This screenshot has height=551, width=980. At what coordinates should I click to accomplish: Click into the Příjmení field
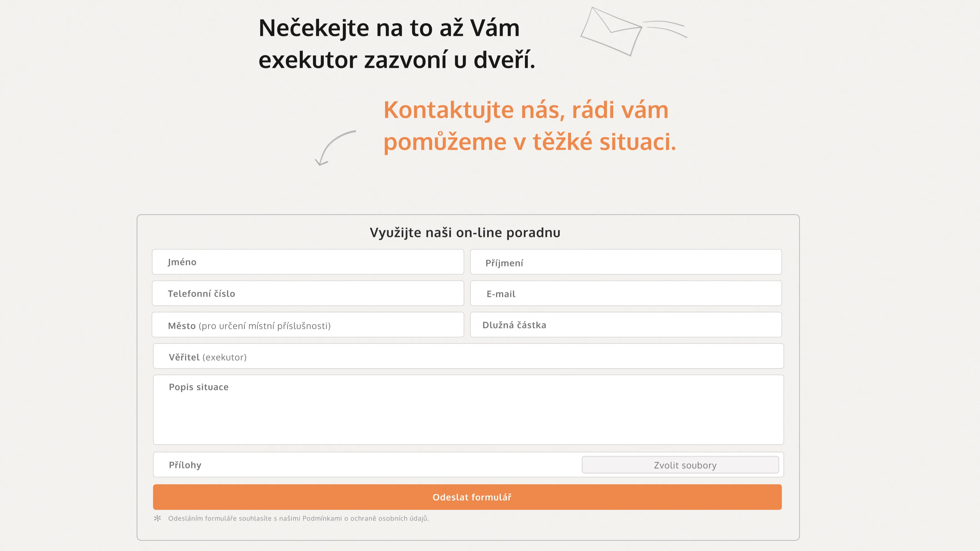pyautogui.click(x=626, y=262)
